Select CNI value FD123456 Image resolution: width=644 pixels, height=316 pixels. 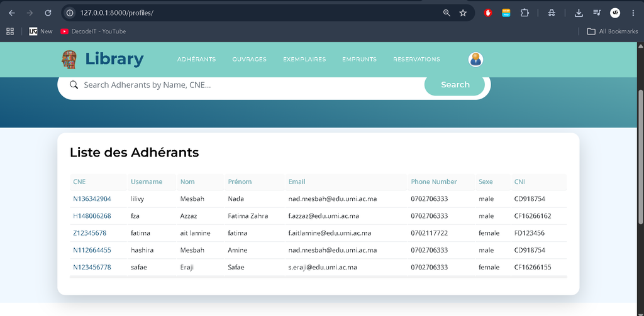530,233
